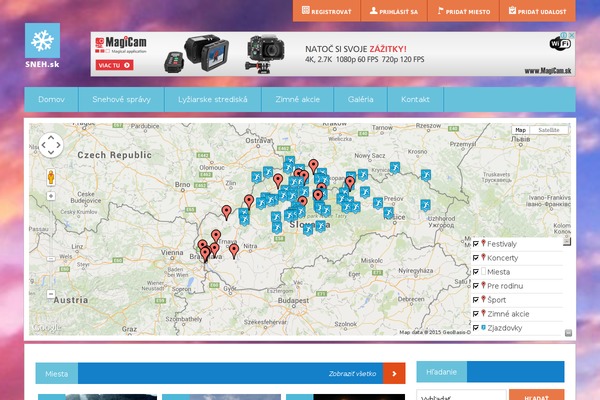Click Pridať udalosť button

click(x=537, y=11)
